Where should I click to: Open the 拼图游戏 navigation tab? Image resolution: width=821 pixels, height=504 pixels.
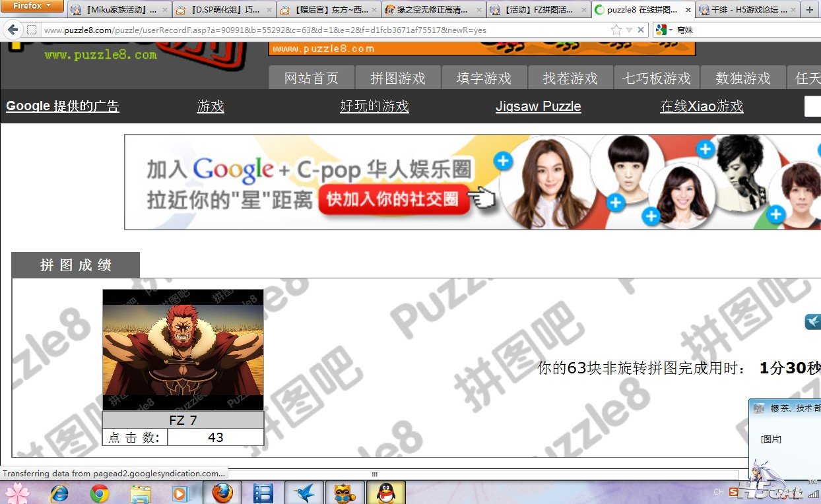[398, 78]
